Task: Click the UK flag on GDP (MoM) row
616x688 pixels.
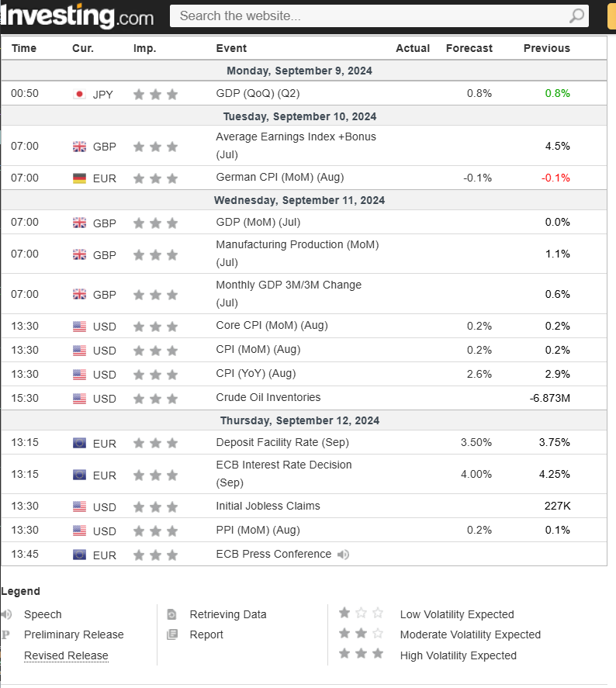Action: (x=79, y=223)
